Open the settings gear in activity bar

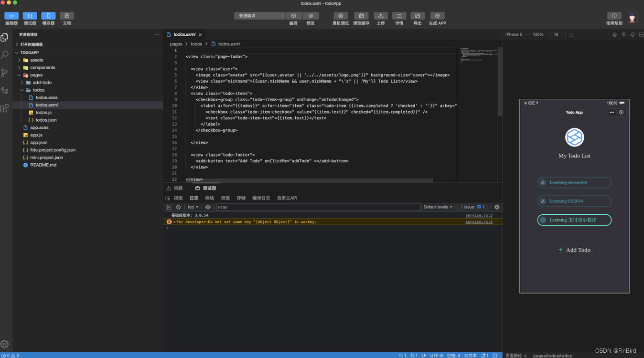pyautogui.click(x=5, y=344)
